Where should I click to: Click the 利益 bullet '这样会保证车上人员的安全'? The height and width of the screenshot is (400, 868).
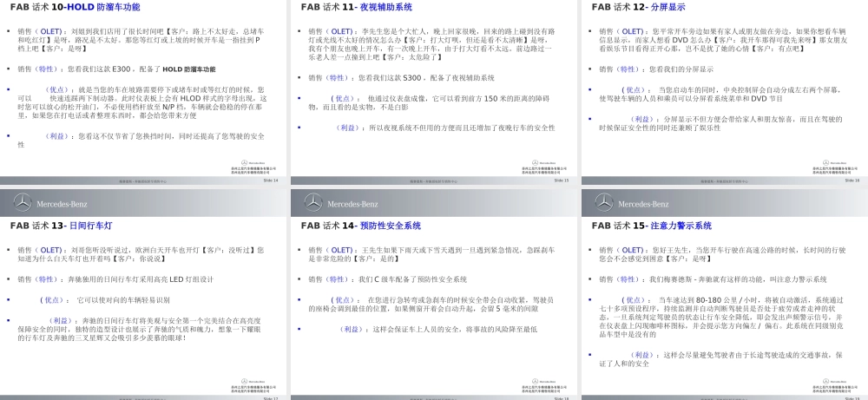click(437, 329)
